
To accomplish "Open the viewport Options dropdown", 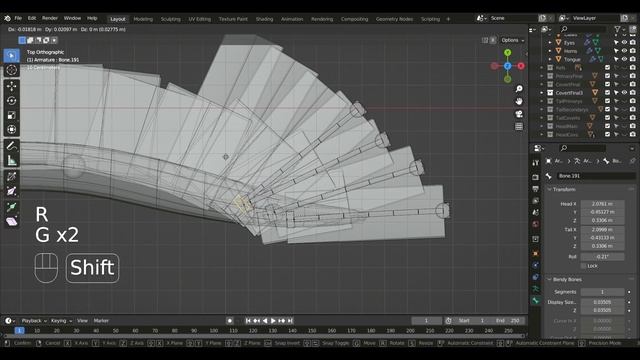I will click(x=513, y=40).
